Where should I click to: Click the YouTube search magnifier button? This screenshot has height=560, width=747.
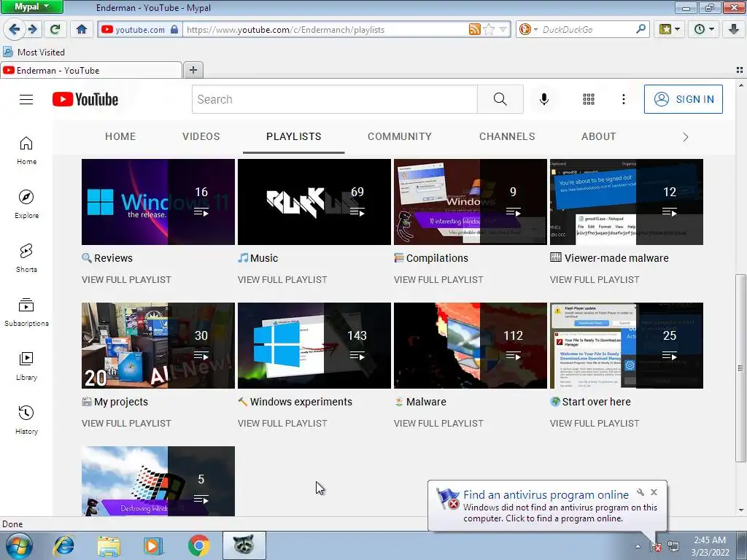coord(500,99)
